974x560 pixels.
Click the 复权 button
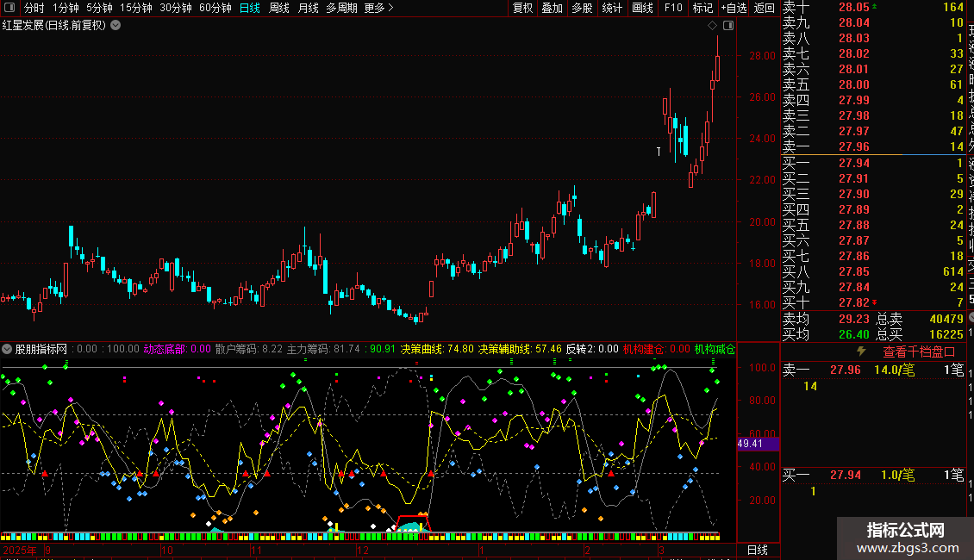(x=522, y=8)
